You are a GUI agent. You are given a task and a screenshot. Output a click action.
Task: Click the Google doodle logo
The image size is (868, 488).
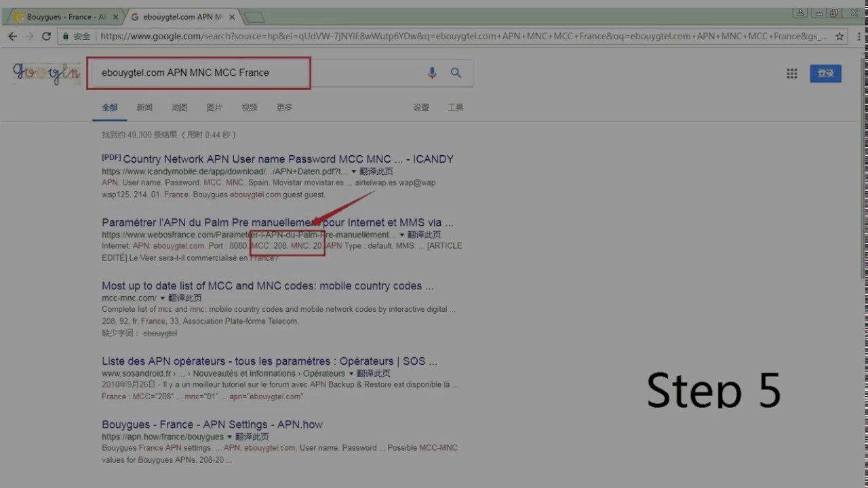coord(46,73)
